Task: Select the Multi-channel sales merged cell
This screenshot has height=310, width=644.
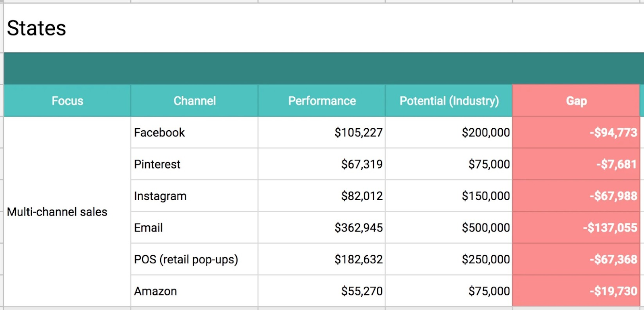Action: [57, 212]
